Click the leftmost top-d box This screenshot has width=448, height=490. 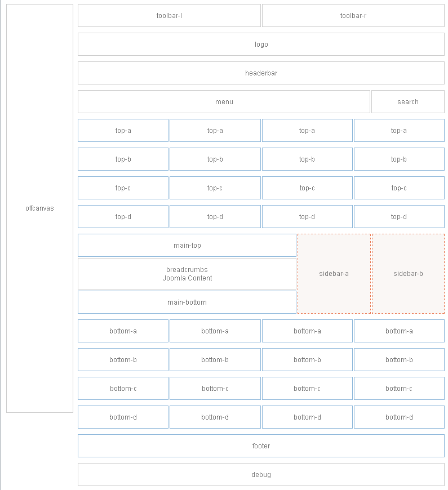click(123, 217)
